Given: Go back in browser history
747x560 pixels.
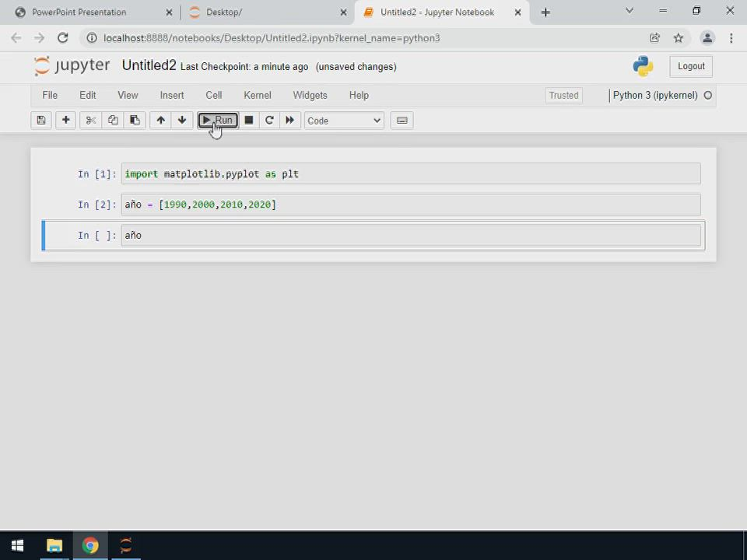Looking at the screenshot, I should point(16,38).
